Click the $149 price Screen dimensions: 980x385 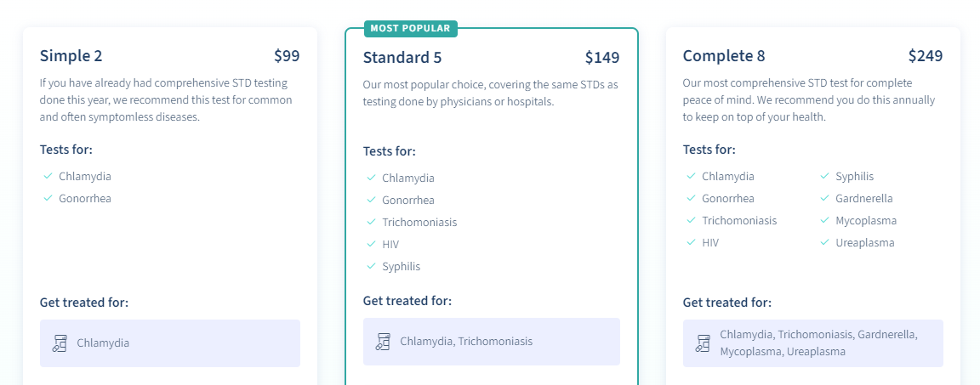click(602, 58)
